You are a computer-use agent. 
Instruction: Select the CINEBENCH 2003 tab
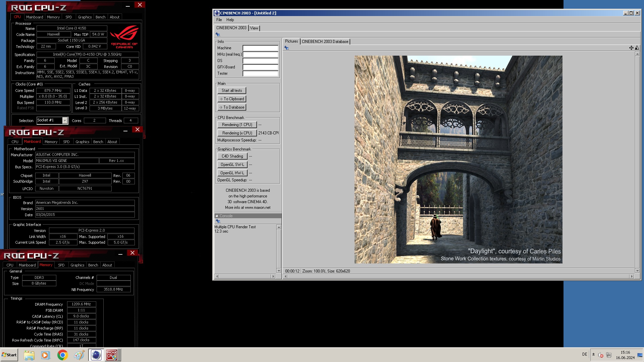(x=231, y=28)
